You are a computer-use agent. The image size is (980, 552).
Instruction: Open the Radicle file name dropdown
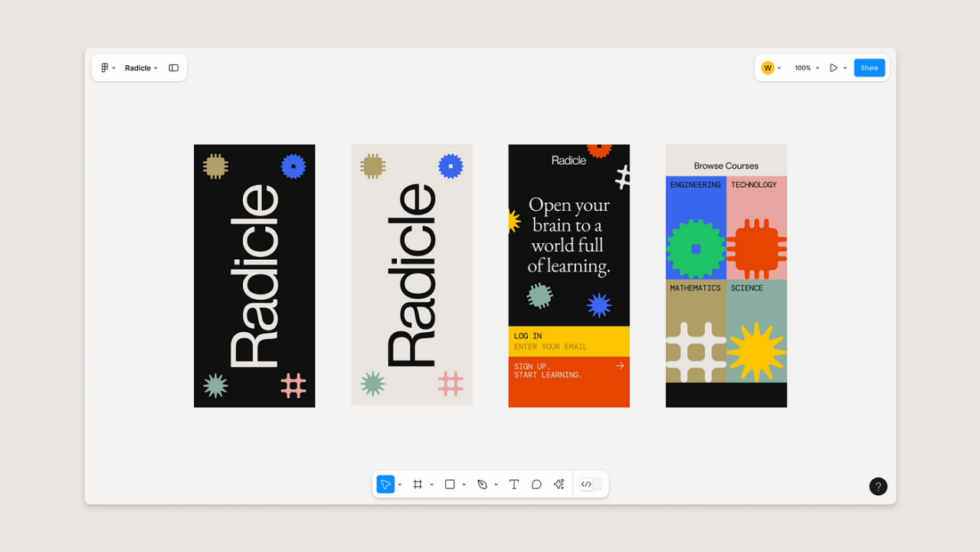point(156,67)
